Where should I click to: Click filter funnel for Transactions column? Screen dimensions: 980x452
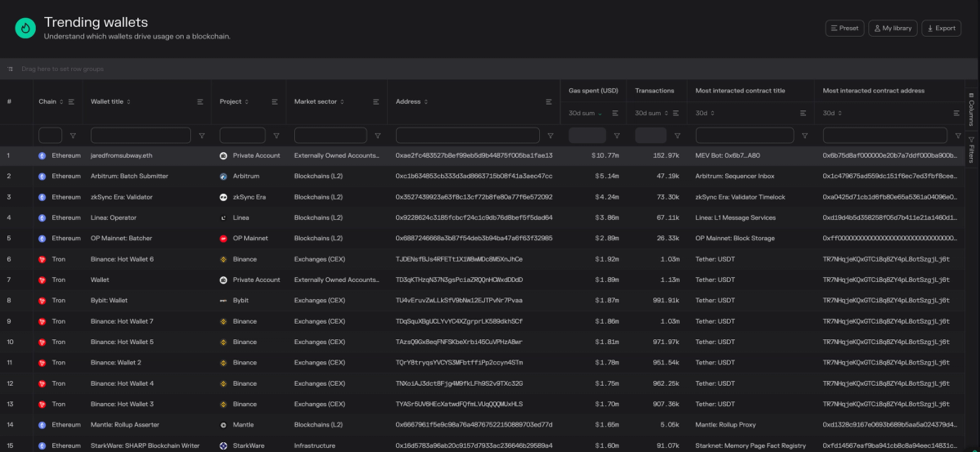pyautogui.click(x=678, y=136)
